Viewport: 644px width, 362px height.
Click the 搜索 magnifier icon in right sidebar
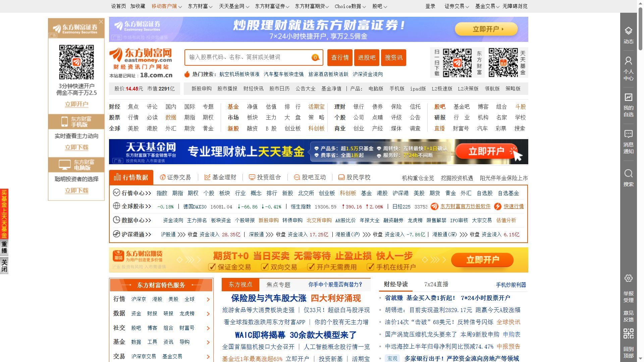629,173
